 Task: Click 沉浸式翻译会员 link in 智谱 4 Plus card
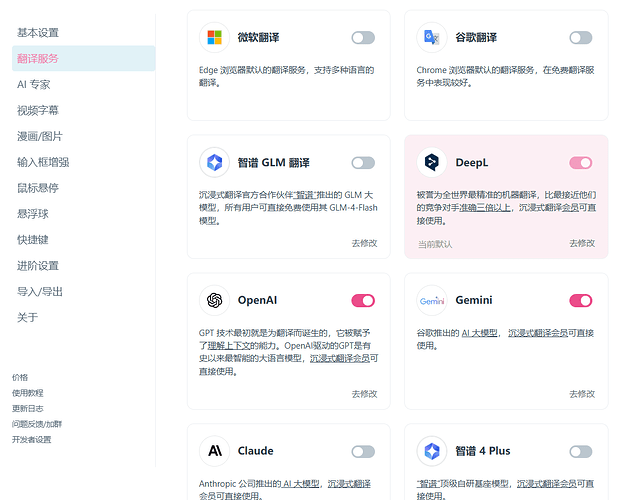(x=547, y=484)
